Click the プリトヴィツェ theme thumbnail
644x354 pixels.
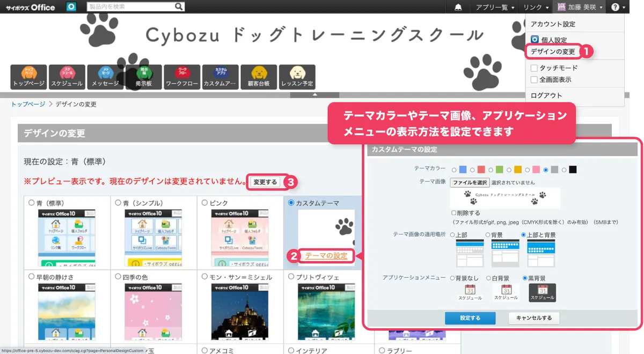point(326,313)
